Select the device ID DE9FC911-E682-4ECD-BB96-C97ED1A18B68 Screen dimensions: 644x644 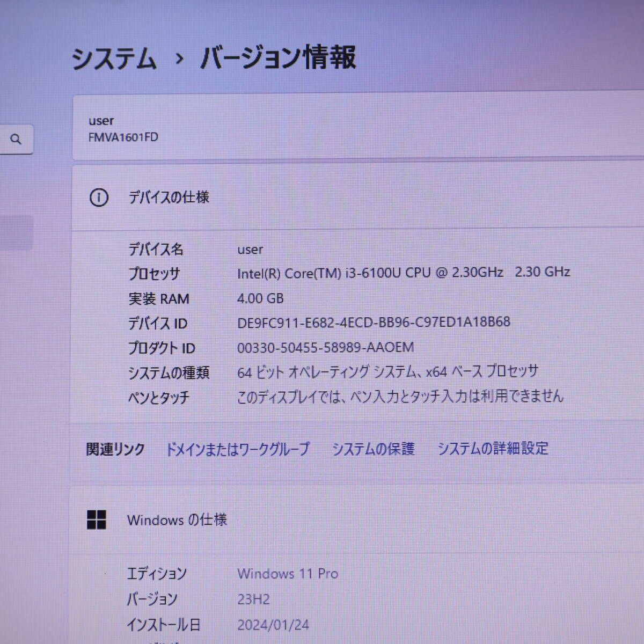point(374,322)
